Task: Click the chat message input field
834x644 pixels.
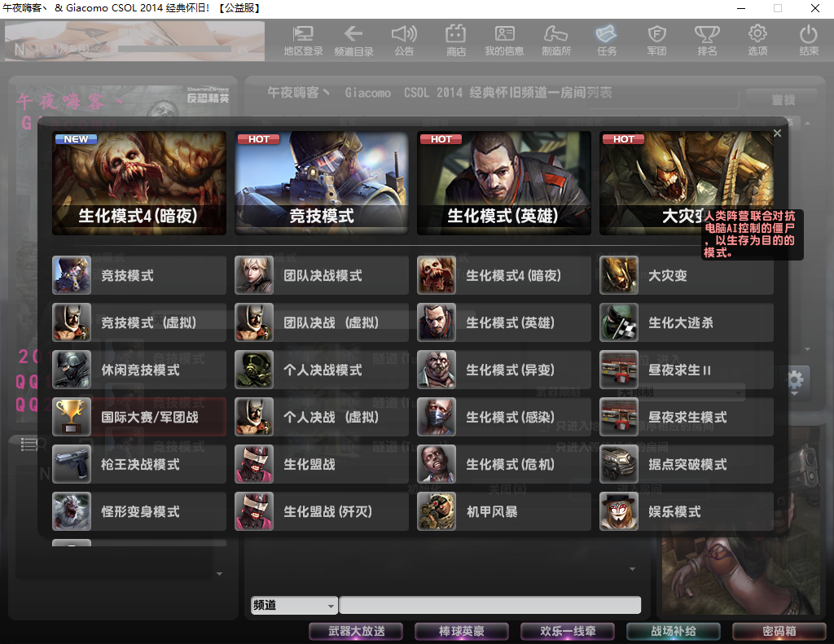Action: pos(489,606)
